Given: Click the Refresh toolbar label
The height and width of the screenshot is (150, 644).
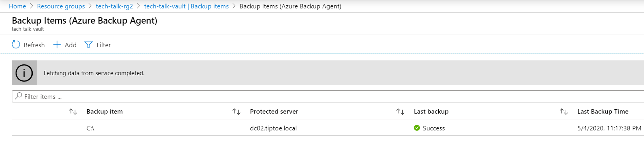Looking at the screenshot, I should click(x=34, y=45).
